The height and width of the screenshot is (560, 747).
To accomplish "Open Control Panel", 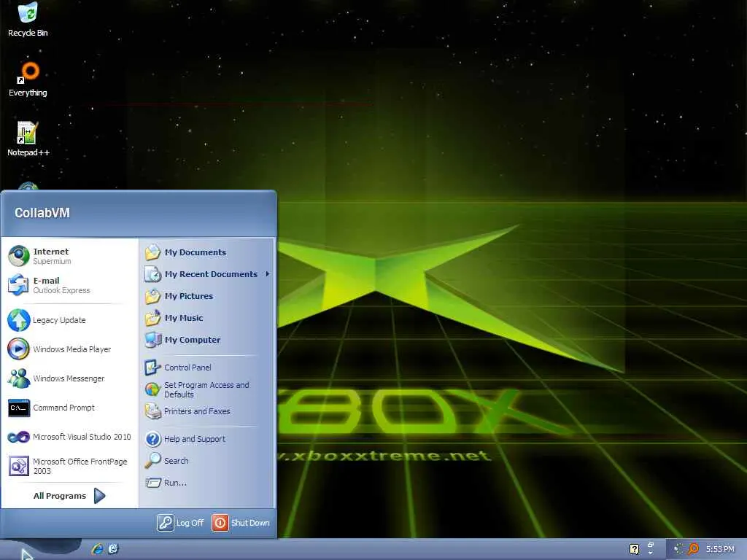I will (x=208, y=367).
